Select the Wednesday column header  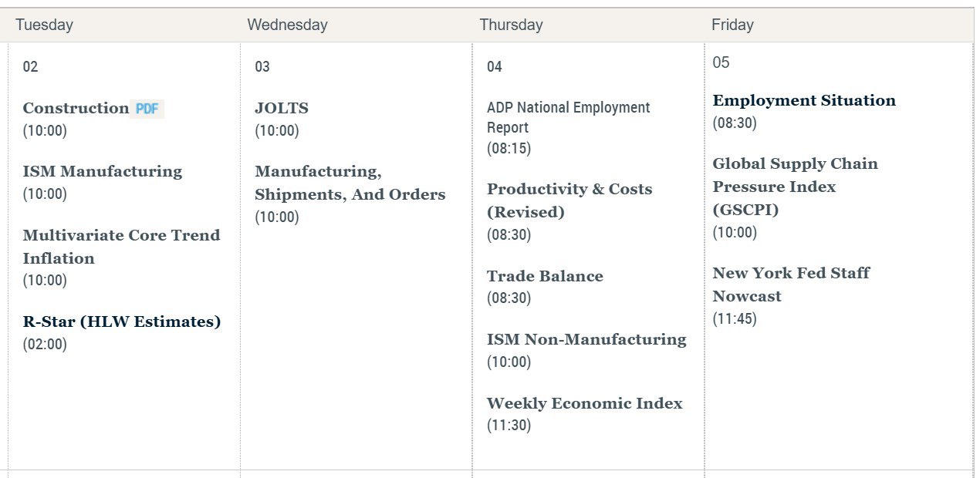(287, 25)
